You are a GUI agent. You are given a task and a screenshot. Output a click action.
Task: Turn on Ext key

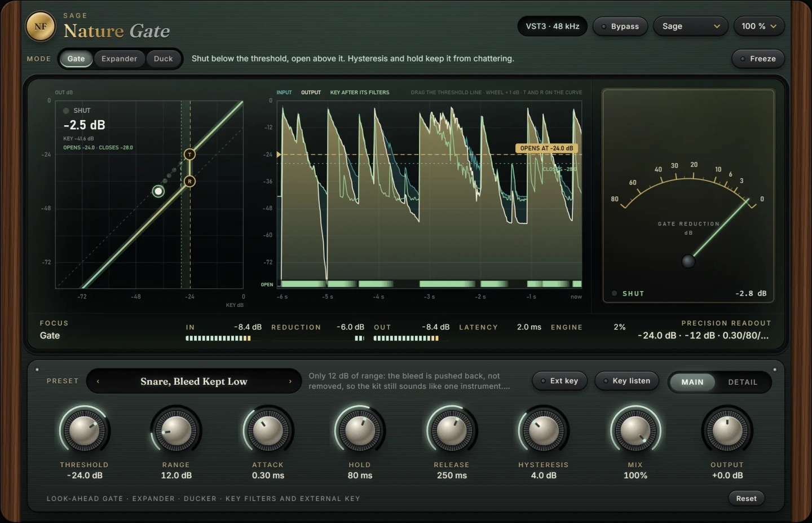pyautogui.click(x=559, y=381)
